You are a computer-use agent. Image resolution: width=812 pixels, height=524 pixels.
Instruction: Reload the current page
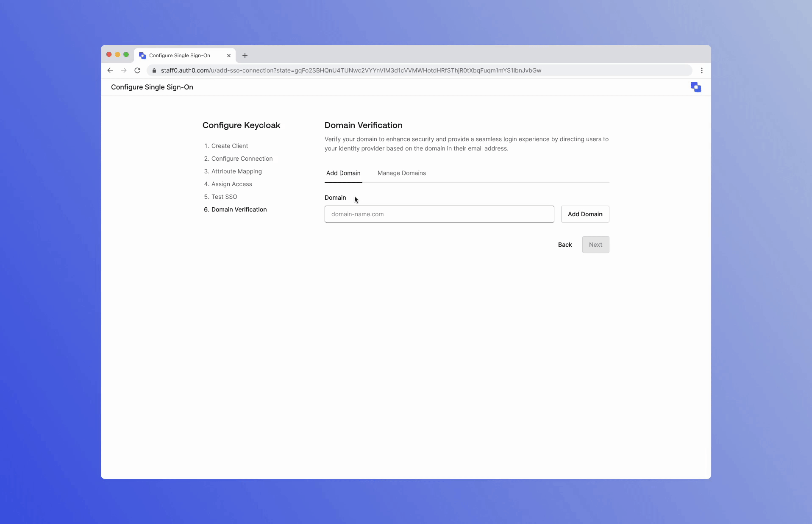[137, 70]
